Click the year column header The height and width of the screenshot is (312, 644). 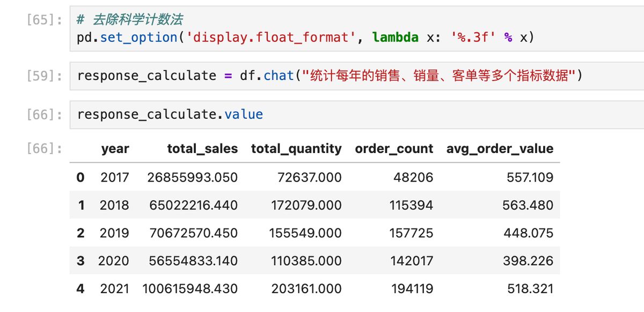[x=115, y=149]
